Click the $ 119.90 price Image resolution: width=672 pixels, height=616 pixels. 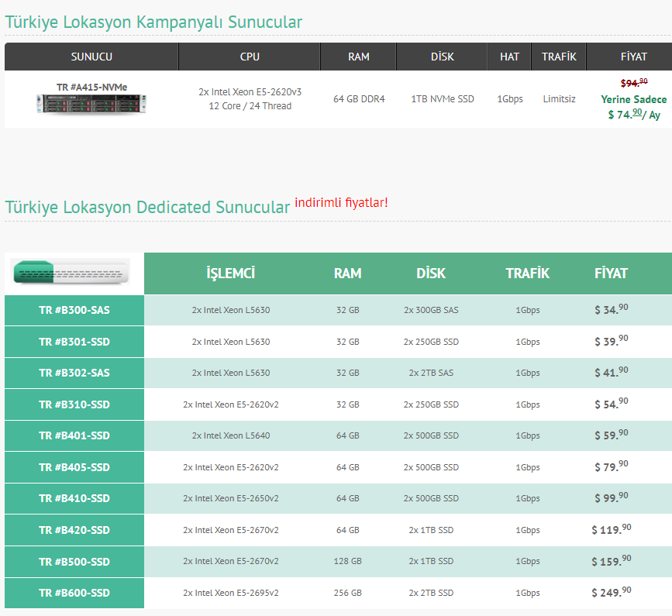pyautogui.click(x=611, y=529)
